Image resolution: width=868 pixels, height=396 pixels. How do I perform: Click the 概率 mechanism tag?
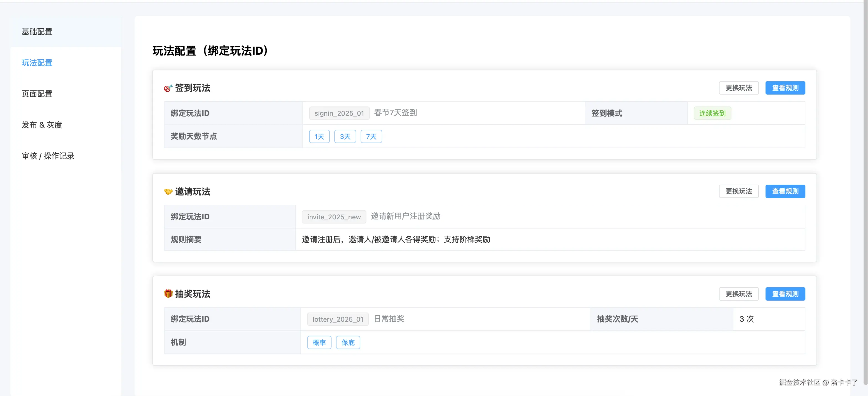coord(319,343)
